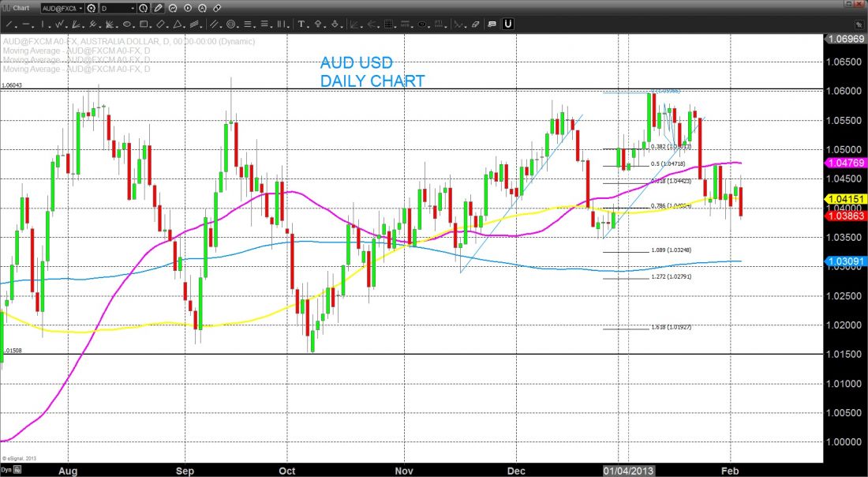Choose the text annotation tool
Viewport: 868px width, 477px height.
coord(303,24)
